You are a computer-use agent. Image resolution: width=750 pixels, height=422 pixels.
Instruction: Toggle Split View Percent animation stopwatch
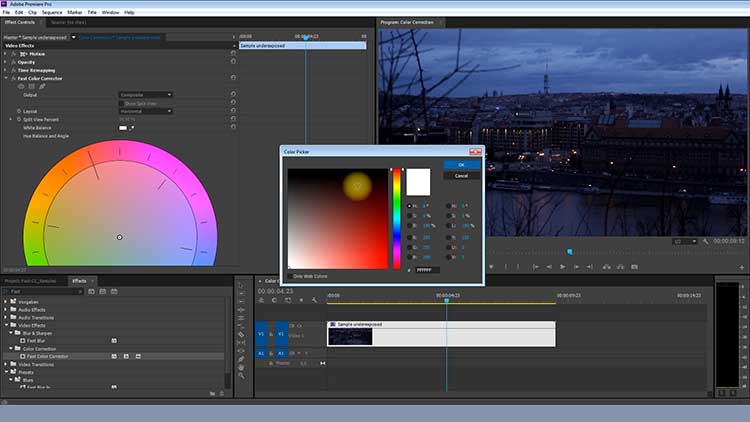pos(19,119)
